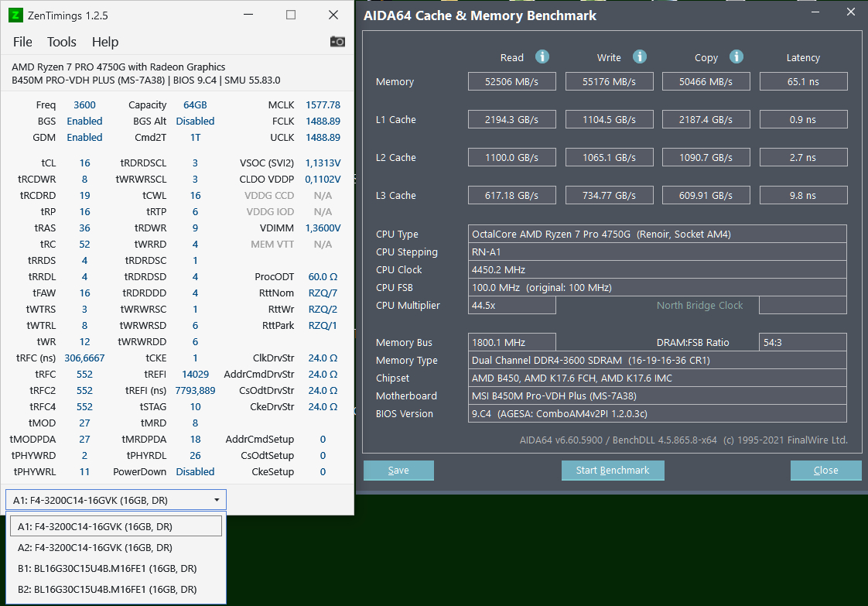This screenshot has height=606, width=868.
Task: Click Memory Bus field 1800.1 MHz
Action: [512, 342]
